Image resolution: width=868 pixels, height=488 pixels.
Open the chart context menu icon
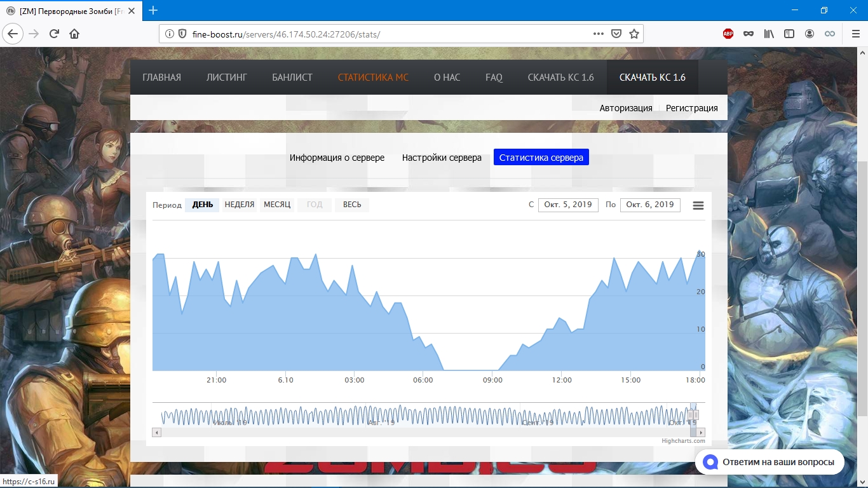tap(698, 205)
